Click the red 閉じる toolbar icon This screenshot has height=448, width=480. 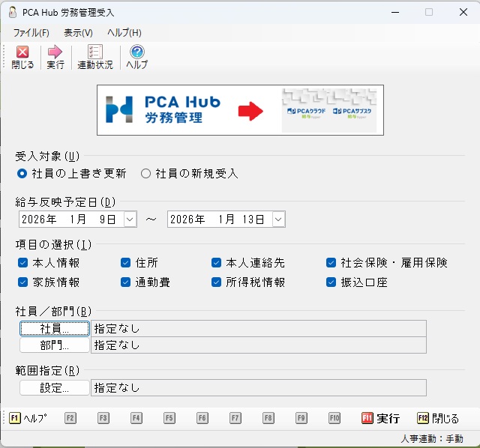point(22,52)
